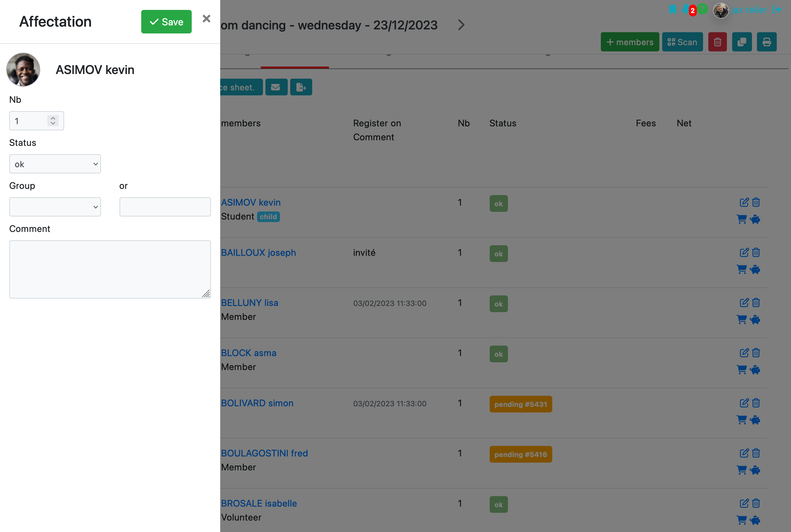
Task: Open BLOCK asma member link
Action: tap(248, 353)
